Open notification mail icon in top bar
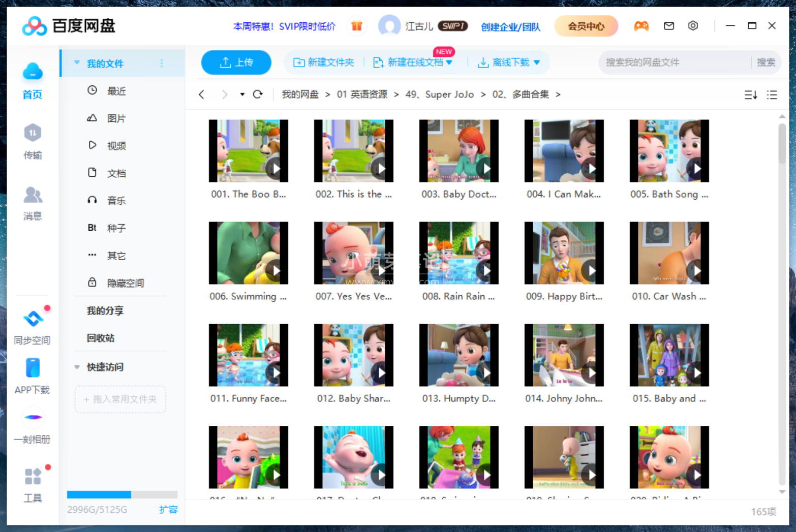 point(668,25)
